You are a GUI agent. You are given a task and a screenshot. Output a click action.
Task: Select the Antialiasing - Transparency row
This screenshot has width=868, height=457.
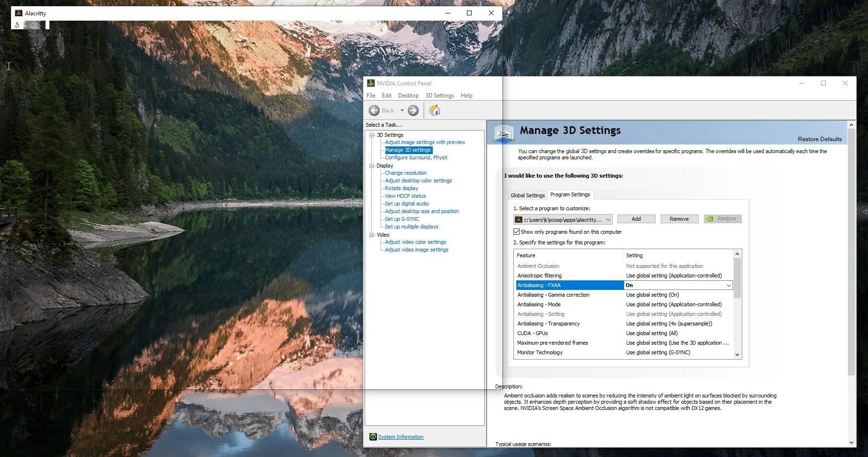(624, 324)
